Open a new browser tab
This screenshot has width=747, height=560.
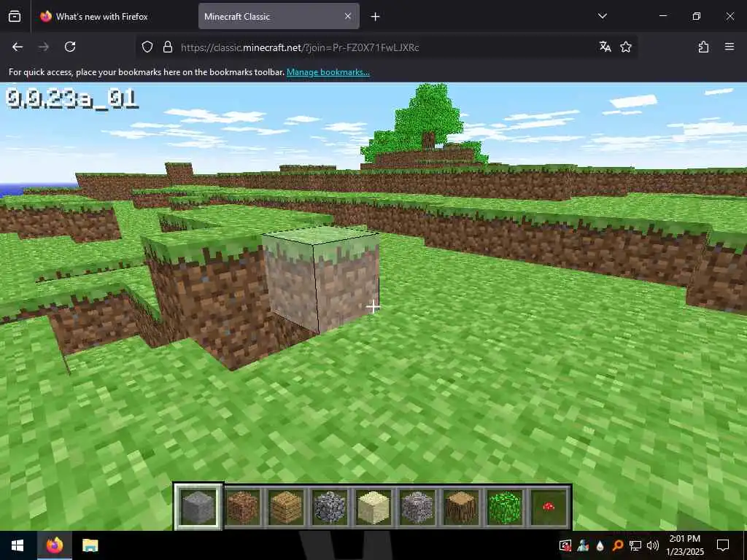376,17
